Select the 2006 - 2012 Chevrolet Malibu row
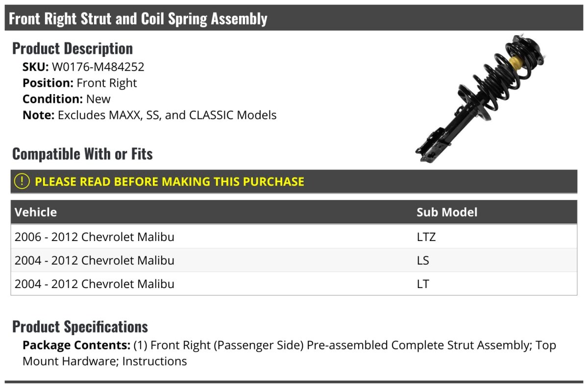The width and height of the screenshot is (588, 388). 294,237
